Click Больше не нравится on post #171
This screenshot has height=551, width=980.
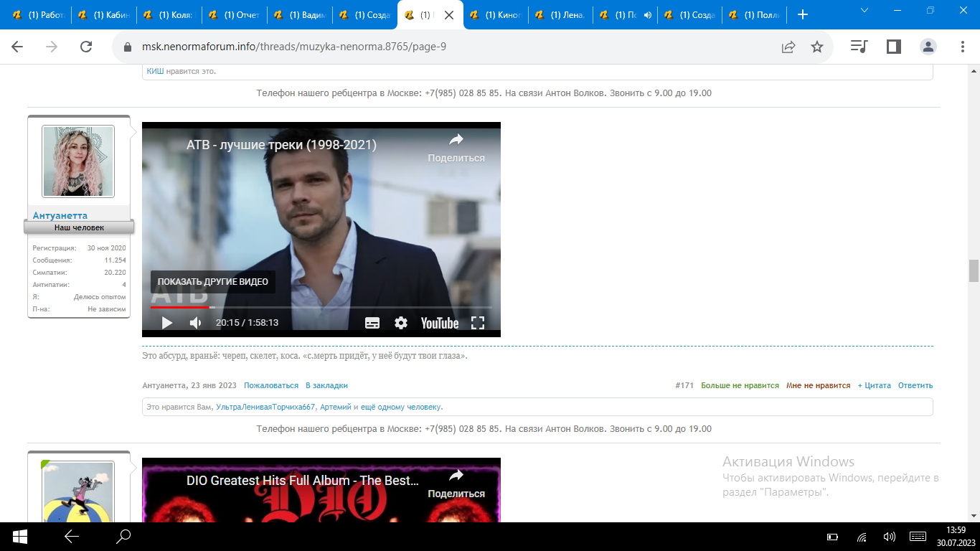click(740, 385)
